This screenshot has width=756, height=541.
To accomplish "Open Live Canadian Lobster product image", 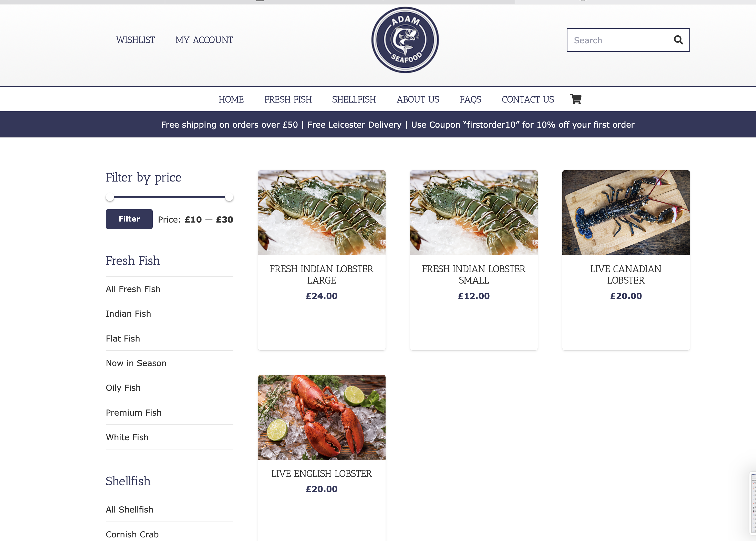I will [626, 213].
